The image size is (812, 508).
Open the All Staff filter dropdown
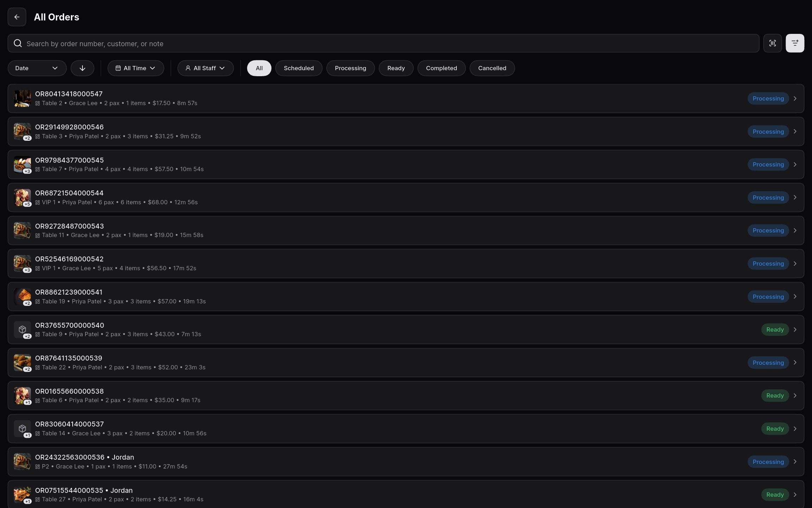205,68
